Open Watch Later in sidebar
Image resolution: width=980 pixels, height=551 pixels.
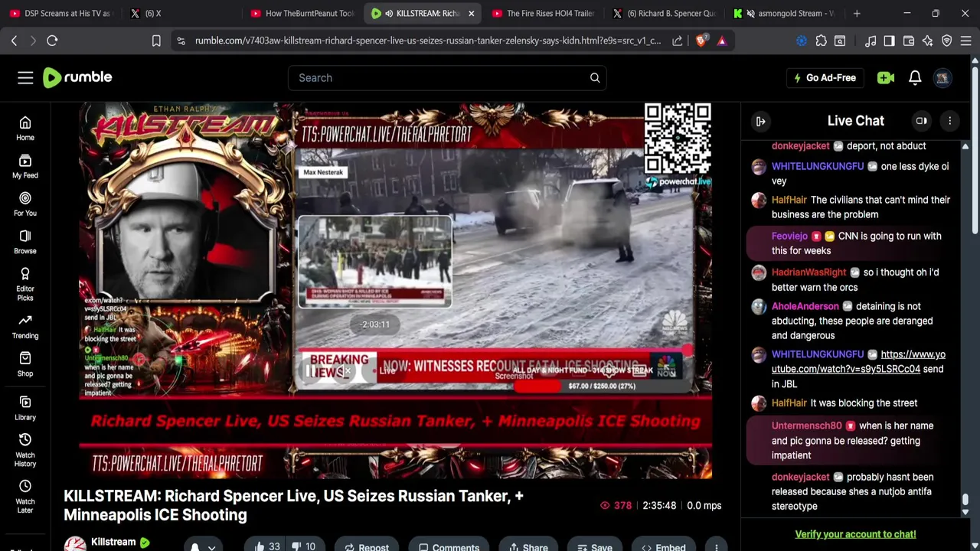pyautogui.click(x=25, y=497)
